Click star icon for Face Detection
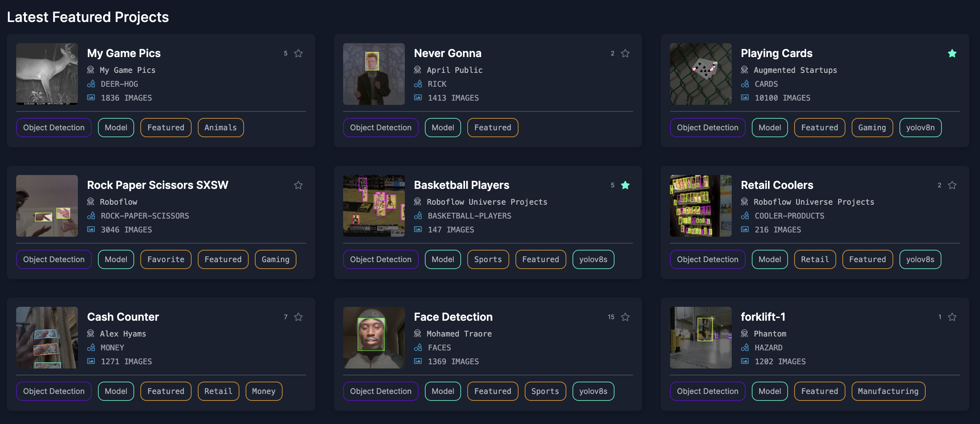980x424 pixels. tap(625, 317)
